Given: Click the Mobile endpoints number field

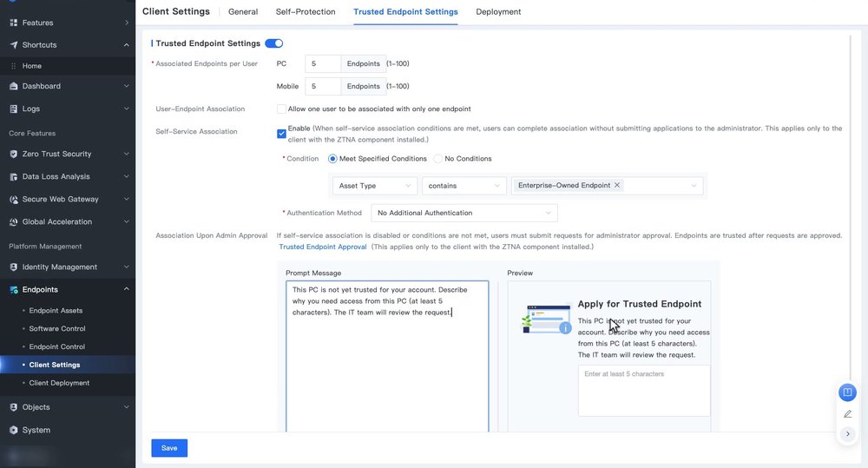Looking at the screenshot, I should 323,87.
